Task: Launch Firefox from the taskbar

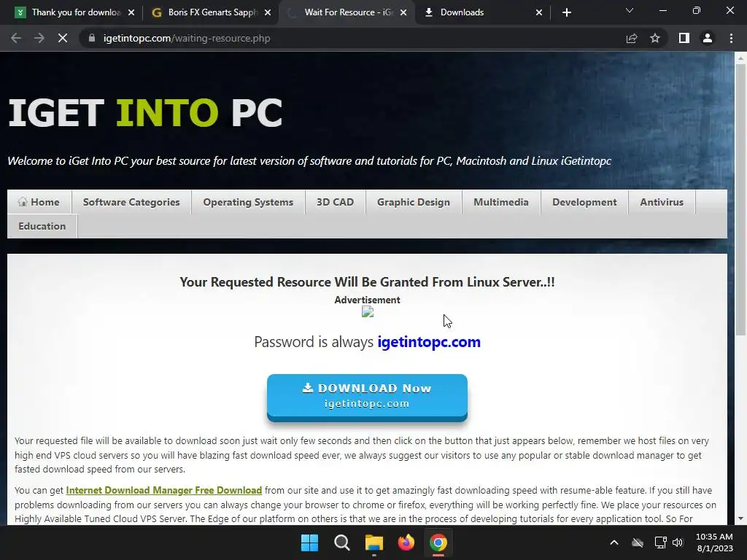Action: point(406,542)
